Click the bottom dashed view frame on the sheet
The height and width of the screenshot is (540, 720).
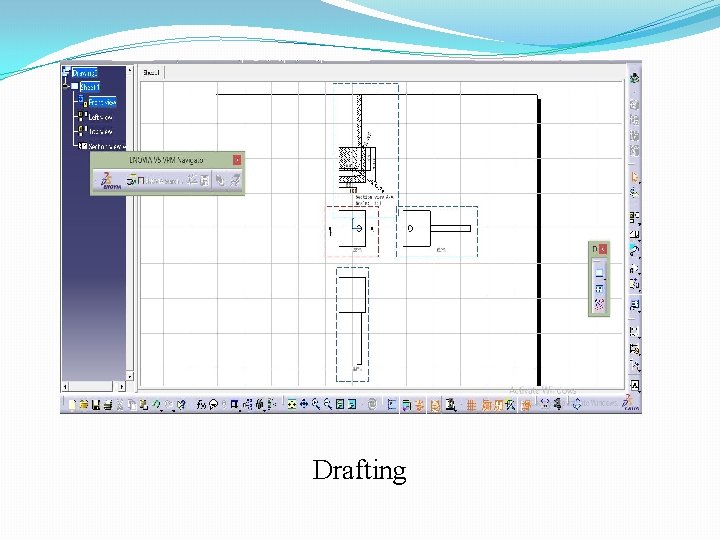(x=352, y=324)
